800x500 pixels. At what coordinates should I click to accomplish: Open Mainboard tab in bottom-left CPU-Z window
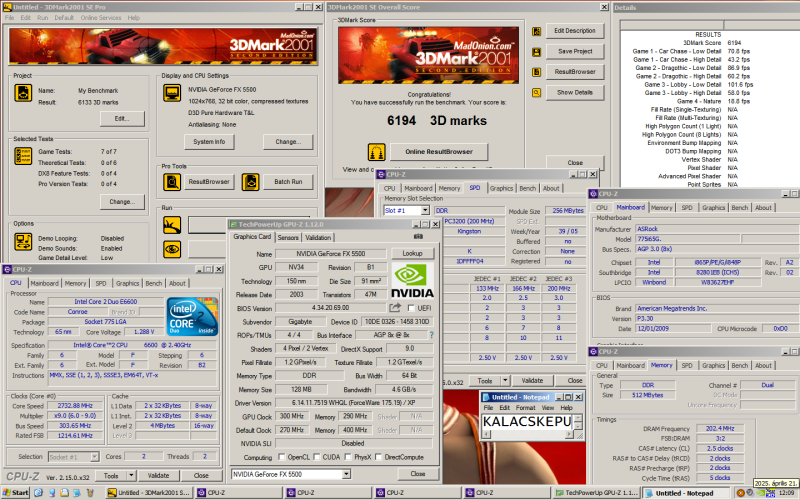tap(44, 283)
